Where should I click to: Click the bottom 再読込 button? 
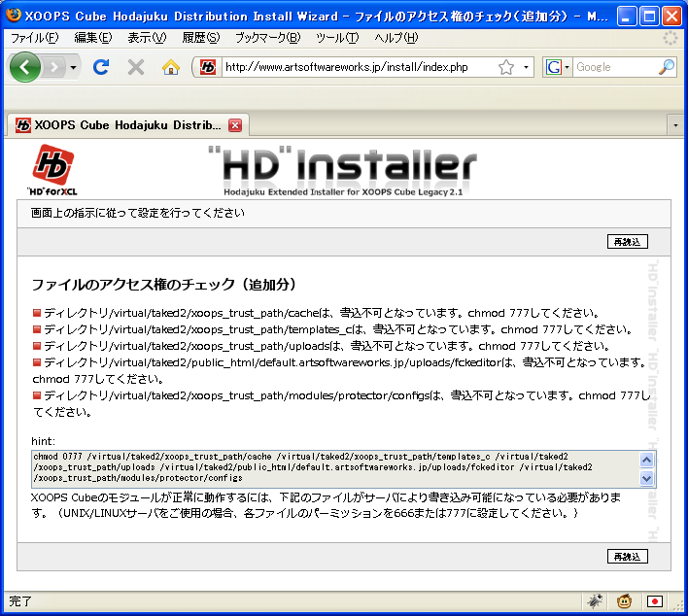tap(628, 556)
